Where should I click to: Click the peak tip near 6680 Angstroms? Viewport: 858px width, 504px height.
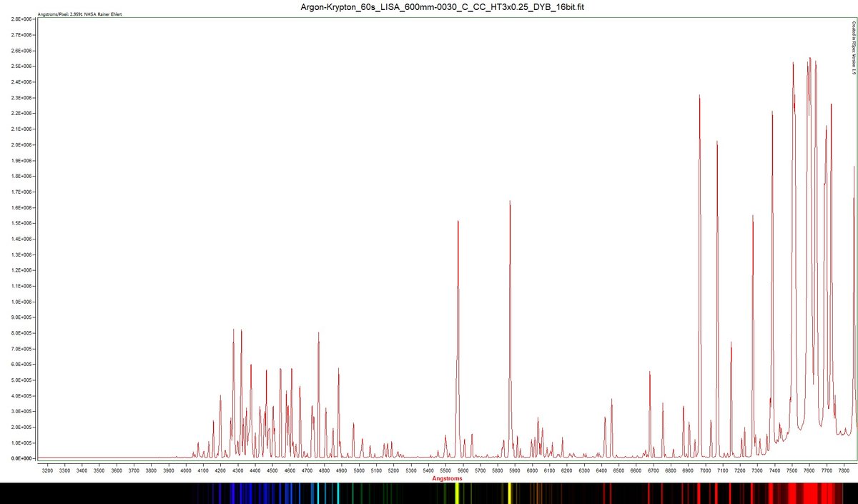pyautogui.click(x=649, y=372)
